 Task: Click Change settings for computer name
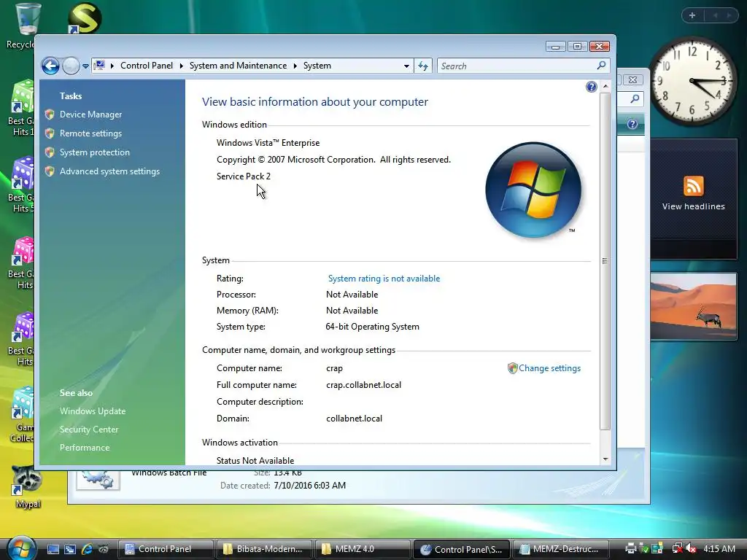pos(549,368)
